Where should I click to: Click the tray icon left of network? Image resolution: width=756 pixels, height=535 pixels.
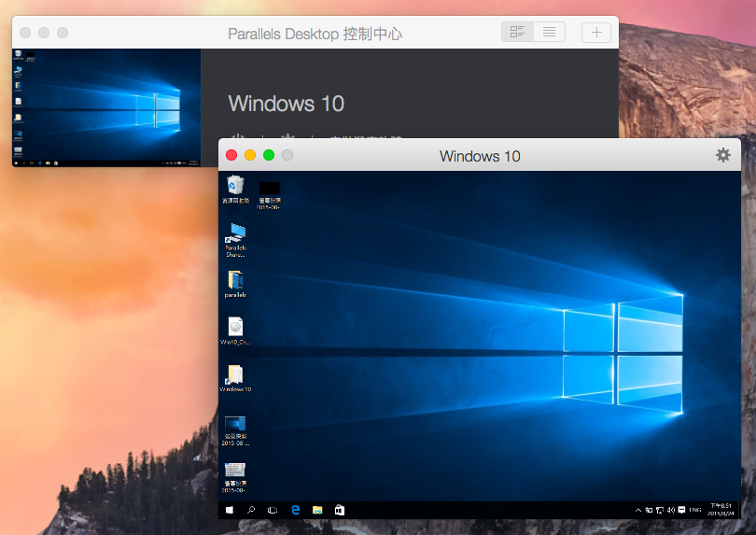click(649, 510)
